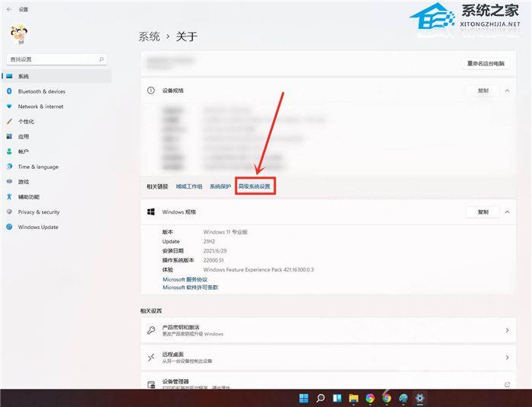Click the personalization brush icon
532x407 pixels.
[x=9, y=121]
